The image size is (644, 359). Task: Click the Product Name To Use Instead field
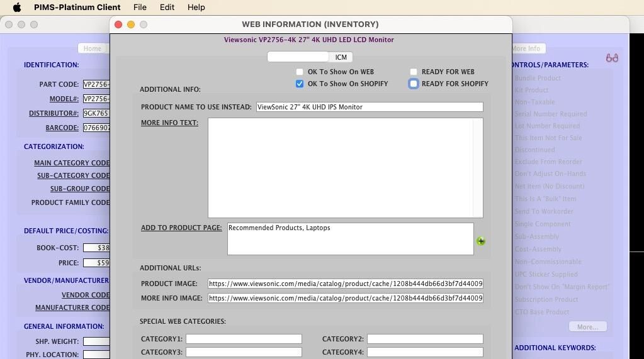370,107
